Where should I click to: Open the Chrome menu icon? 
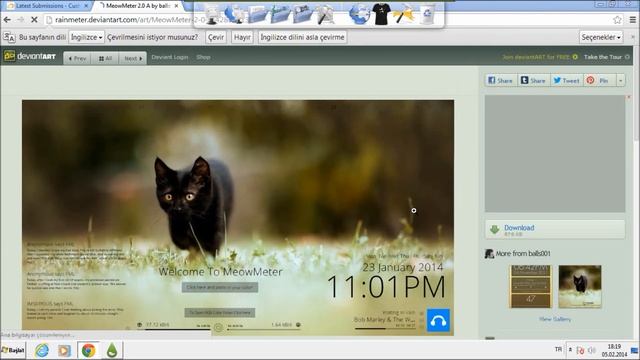pyautogui.click(x=633, y=20)
